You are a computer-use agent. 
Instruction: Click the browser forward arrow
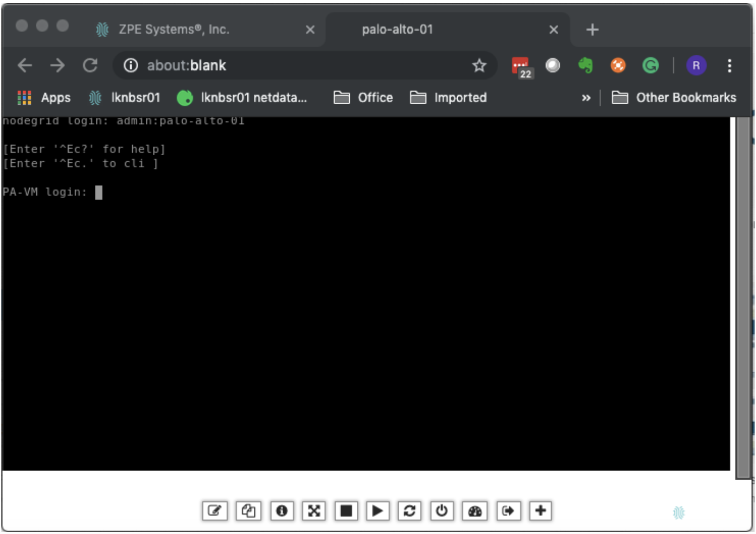tap(58, 65)
